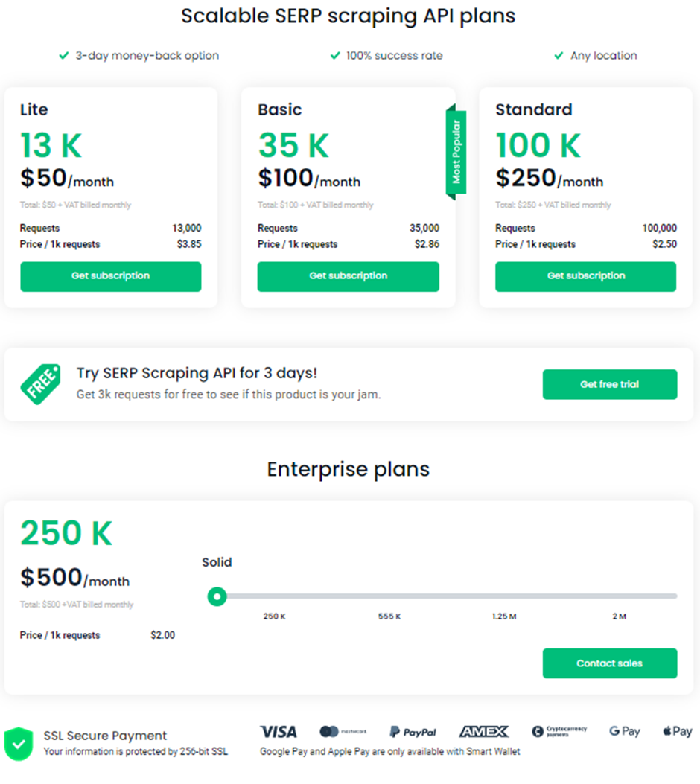The image size is (700, 784).
Task: Click the Cryptocurrency payments icon
Action: 559,732
